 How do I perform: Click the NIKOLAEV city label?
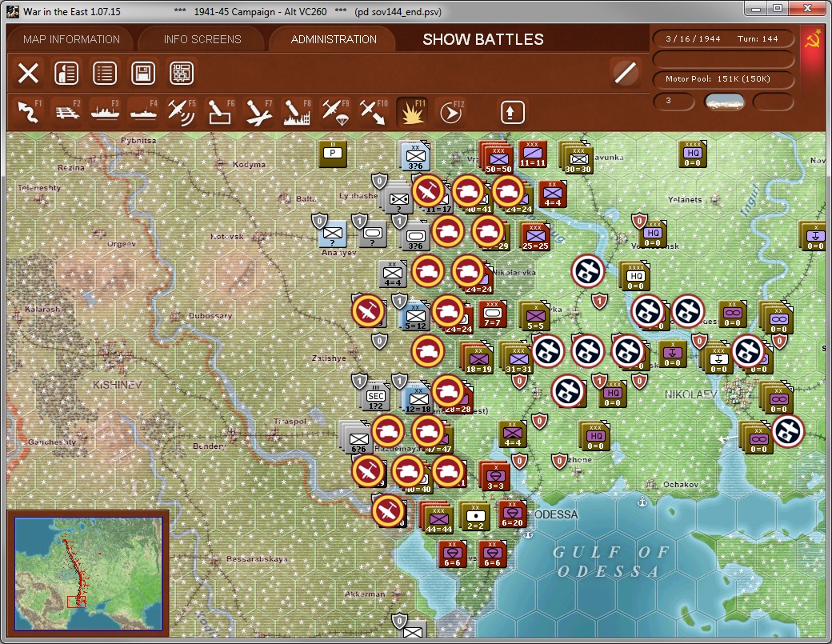click(691, 394)
